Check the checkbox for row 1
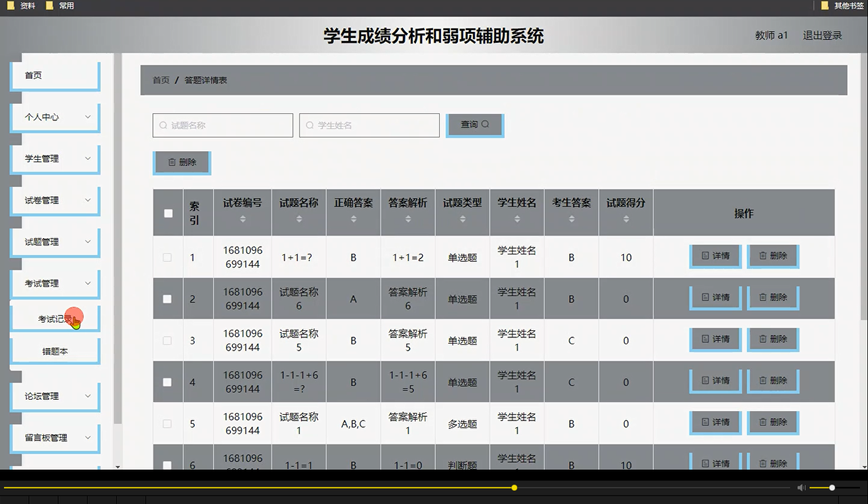 [x=167, y=257]
